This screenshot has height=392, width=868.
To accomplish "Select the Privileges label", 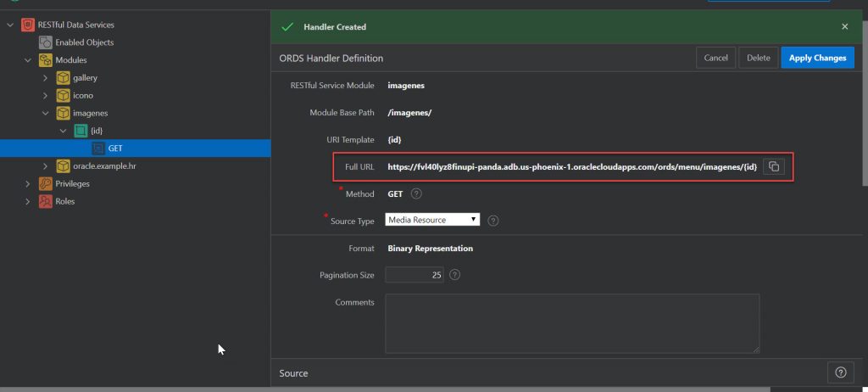I will click(73, 183).
